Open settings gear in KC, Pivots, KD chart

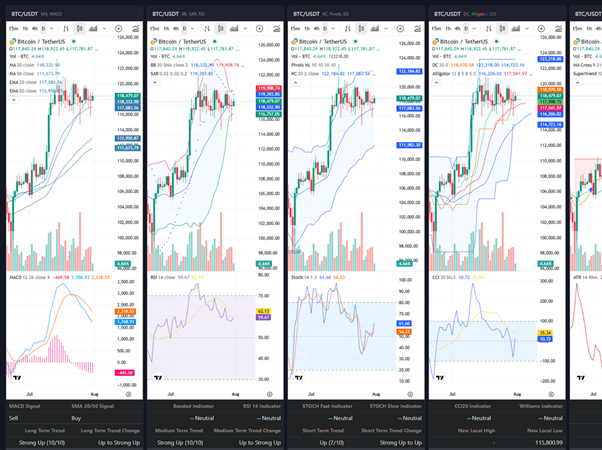click(x=410, y=394)
